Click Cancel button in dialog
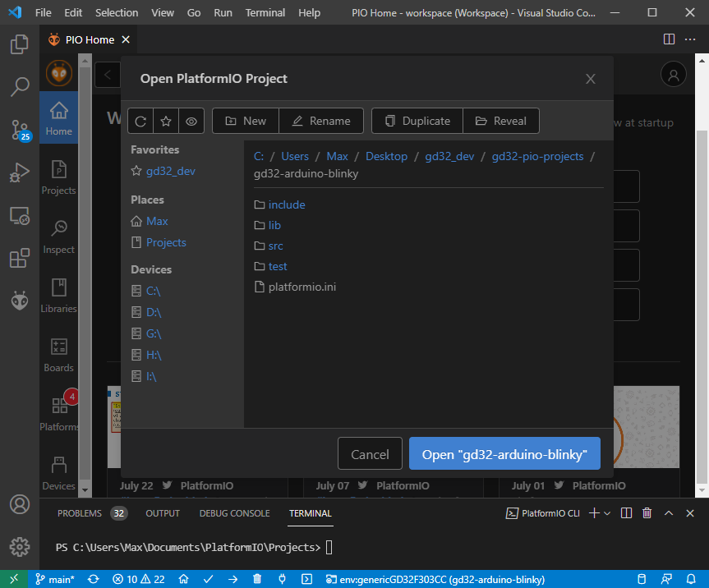Screen dimensions: 709x588 pyautogui.click(x=370, y=453)
